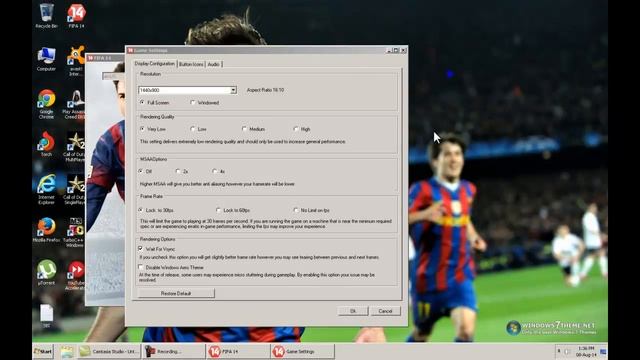Open the uTorrent desktop icon
Screen dimensions: 640x360
(x=46, y=272)
